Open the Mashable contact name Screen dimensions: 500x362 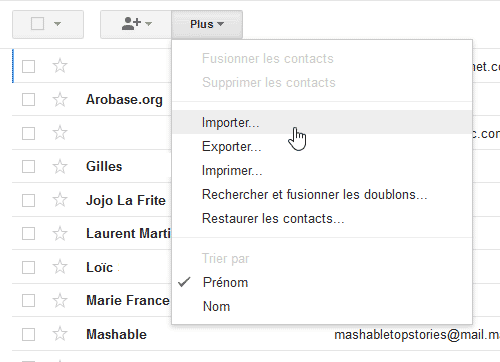116,334
